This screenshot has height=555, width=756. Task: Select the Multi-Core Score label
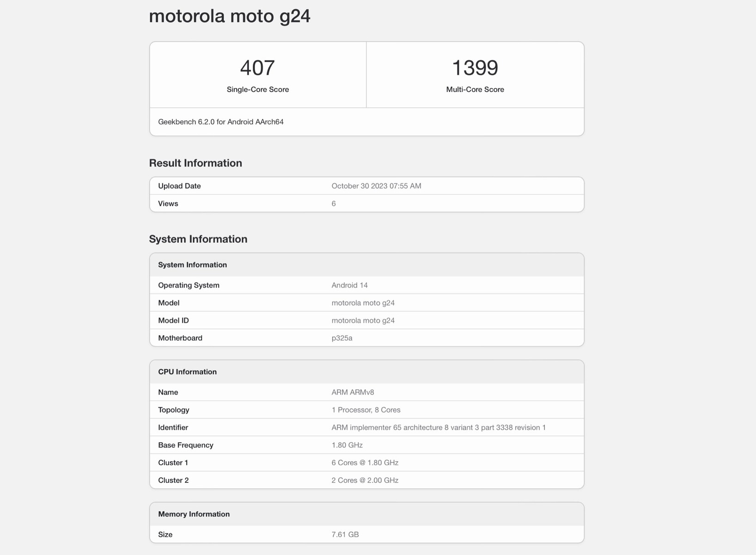click(475, 90)
